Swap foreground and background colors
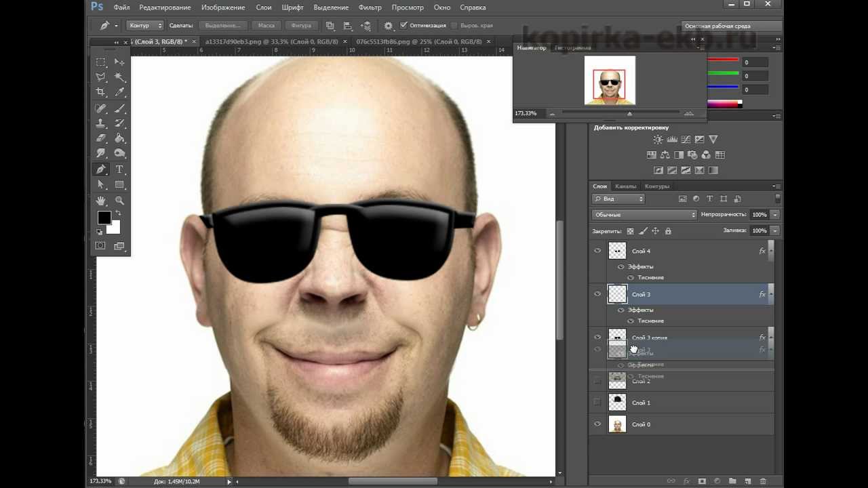The width and height of the screenshot is (868, 488). coord(117,213)
